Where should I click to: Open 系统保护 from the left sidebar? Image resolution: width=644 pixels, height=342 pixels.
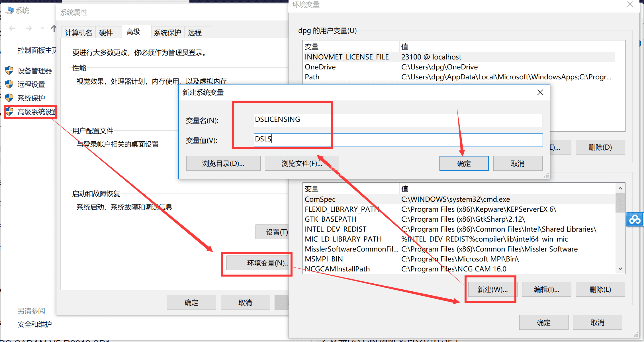point(31,98)
